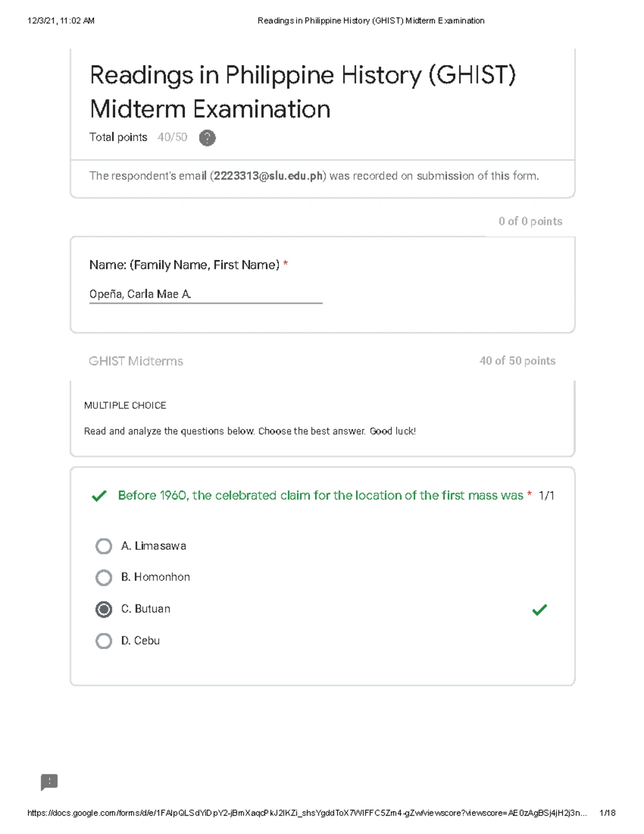
Task: Open the feedback report icon at bottom left
Action: 49,782
